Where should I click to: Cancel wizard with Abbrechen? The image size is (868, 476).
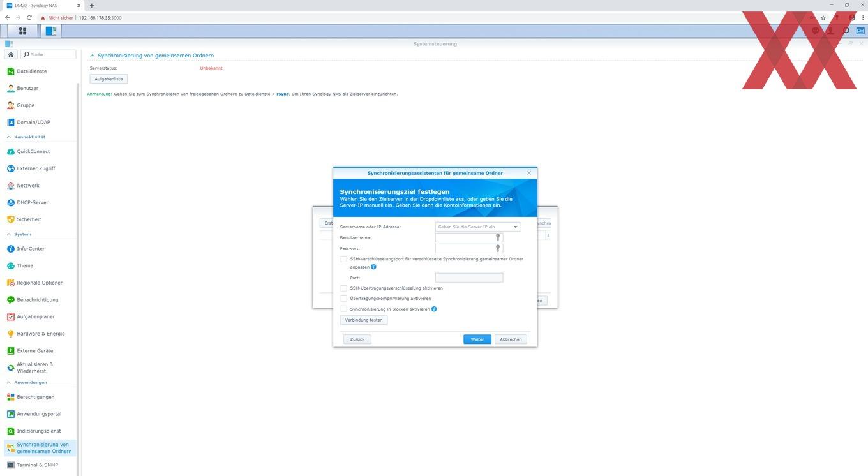pos(511,339)
